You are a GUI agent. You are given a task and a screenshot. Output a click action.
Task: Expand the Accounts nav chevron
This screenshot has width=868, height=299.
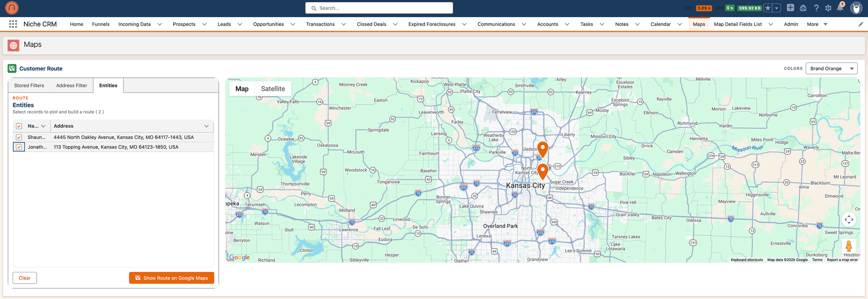567,24
